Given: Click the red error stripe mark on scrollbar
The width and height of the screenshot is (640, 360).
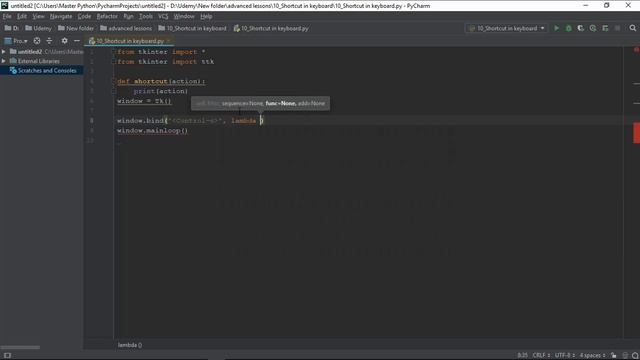Looking at the screenshot, I should (x=636, y=133).
